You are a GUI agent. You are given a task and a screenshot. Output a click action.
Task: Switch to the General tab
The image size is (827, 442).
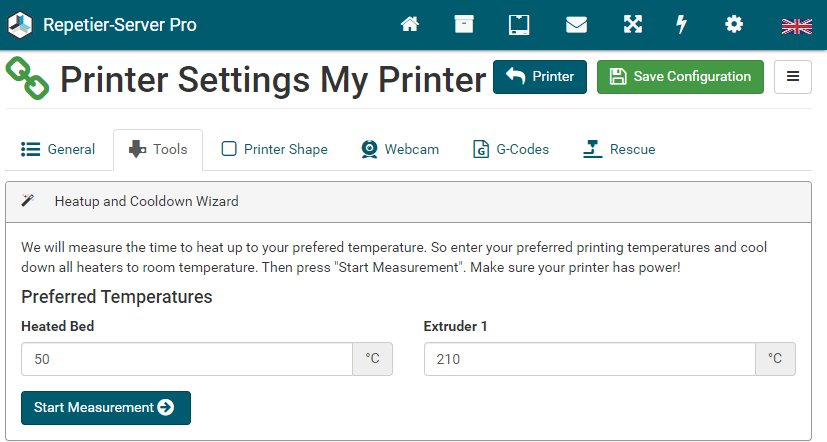tap(58, 150)
